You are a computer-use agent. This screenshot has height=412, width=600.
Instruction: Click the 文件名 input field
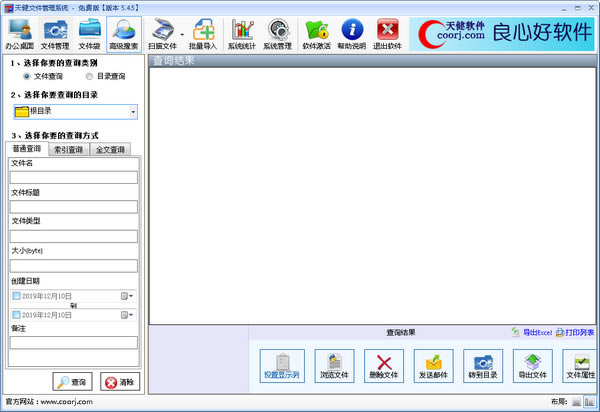pyautogui.click(x=73, y=177)
